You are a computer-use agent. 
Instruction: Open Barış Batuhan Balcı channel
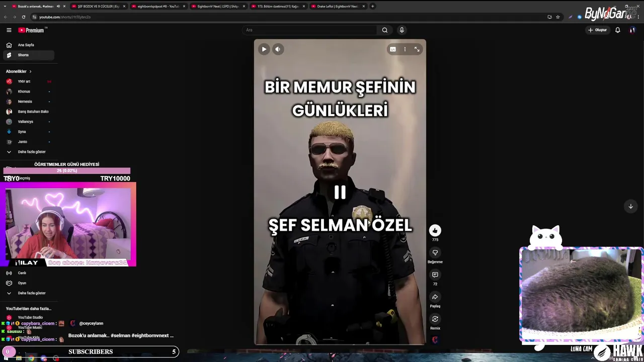(x=28, y=112)
